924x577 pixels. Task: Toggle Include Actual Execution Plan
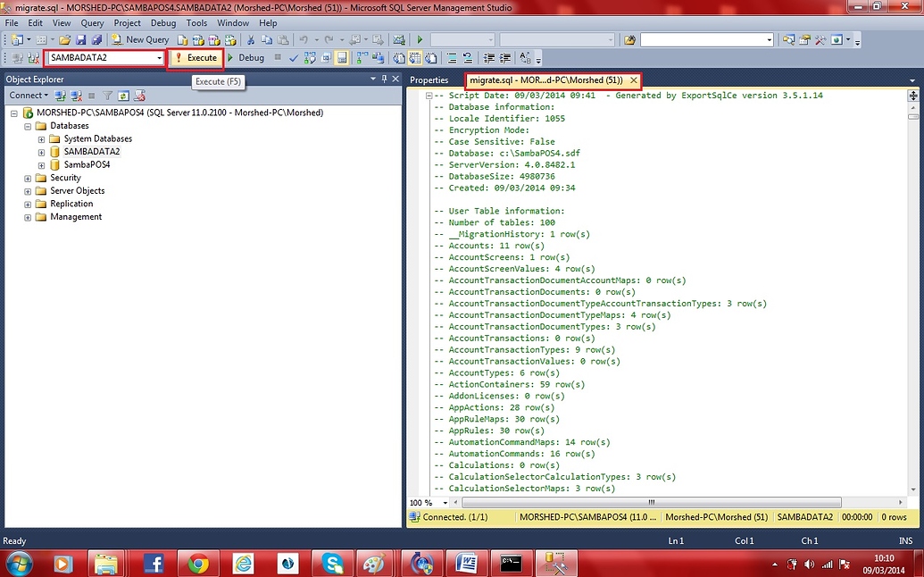pyautogui.click(x=359, y=57)
